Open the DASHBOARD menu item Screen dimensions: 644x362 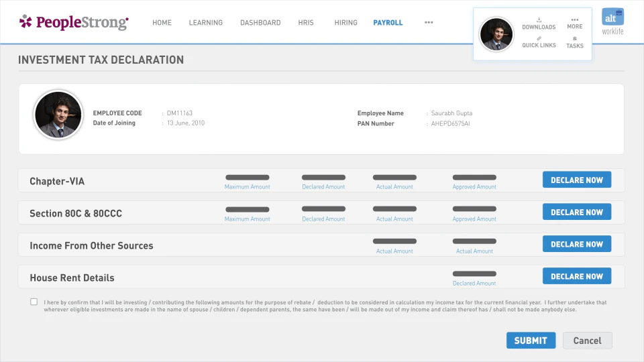coord(260,23)
